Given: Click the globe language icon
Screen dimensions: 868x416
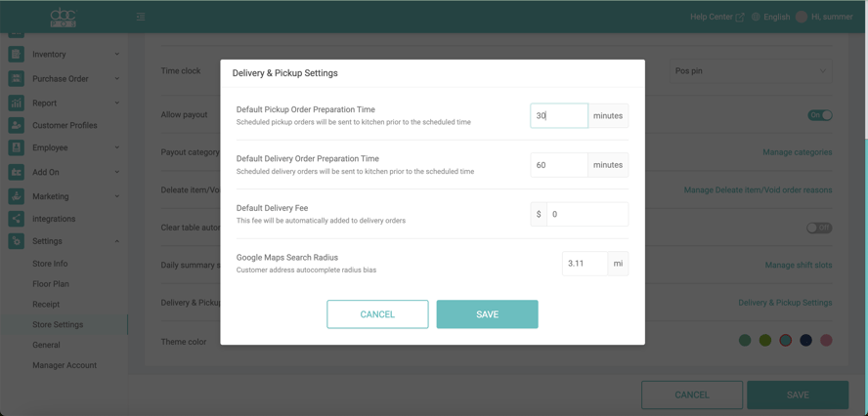Looking at the screenshot, I should click(x=756, y=18).
